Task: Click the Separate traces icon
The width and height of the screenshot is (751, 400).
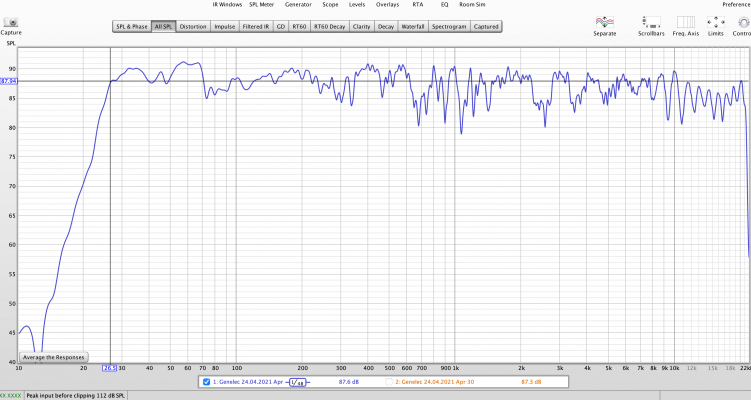Action: (604, 22)
